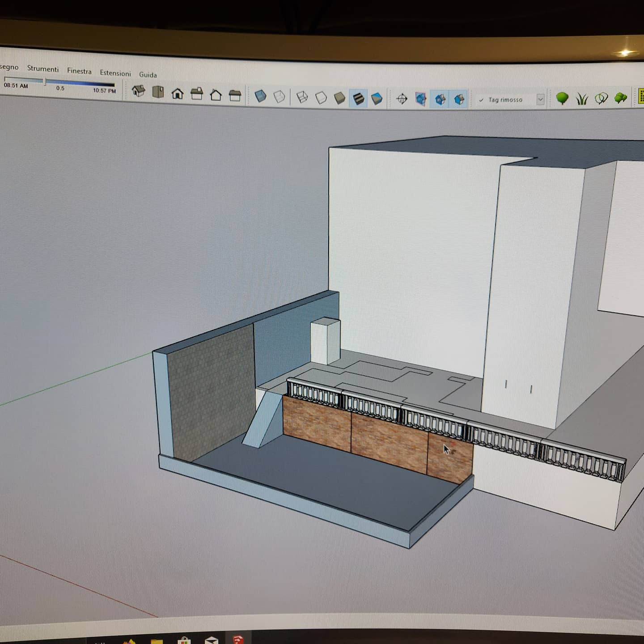Switch to the Iso view
Viewport: 644px width, 644px height.
(x=139, y=91)
